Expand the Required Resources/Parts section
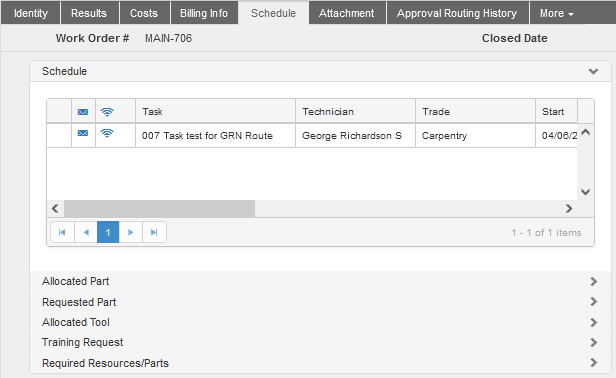The width and height of the screenshot is (616, 378). point(594,363)
